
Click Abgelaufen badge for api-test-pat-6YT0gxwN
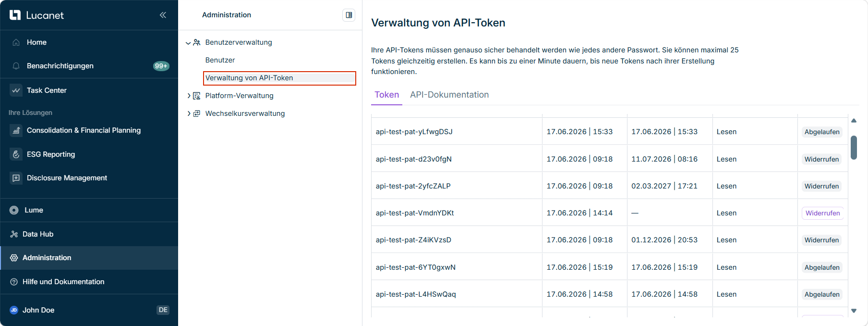[822, 267]
